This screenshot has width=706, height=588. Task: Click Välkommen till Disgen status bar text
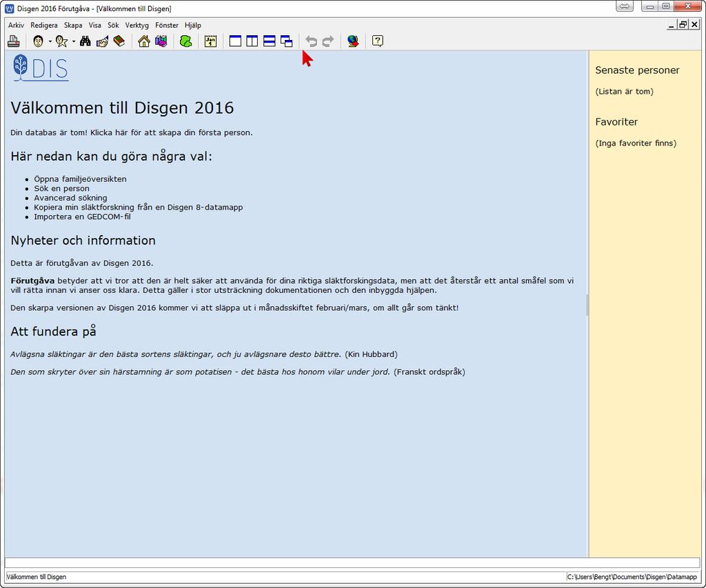click(37, 577)
